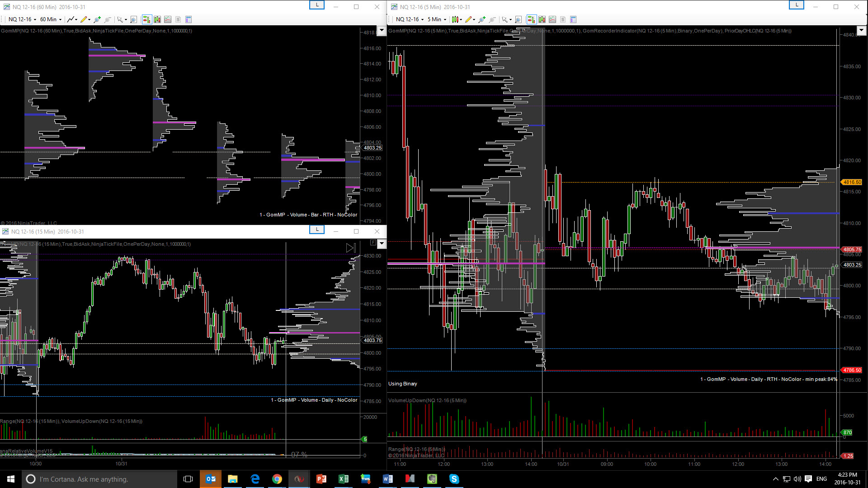The width and height of the screenshot is (868, 488).
Task: Jump to latest bar arrow in 15 Min chart
Action: coord(351,248)
